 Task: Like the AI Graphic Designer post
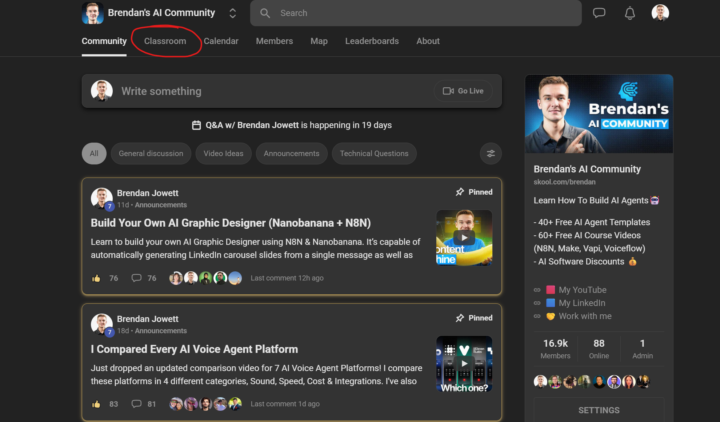pos(96,278)
